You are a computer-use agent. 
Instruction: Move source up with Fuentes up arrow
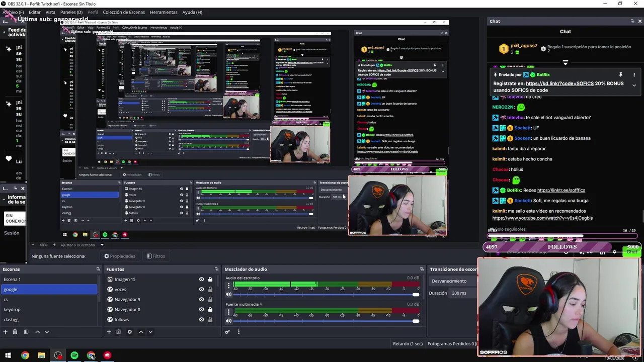coord(141,332)
